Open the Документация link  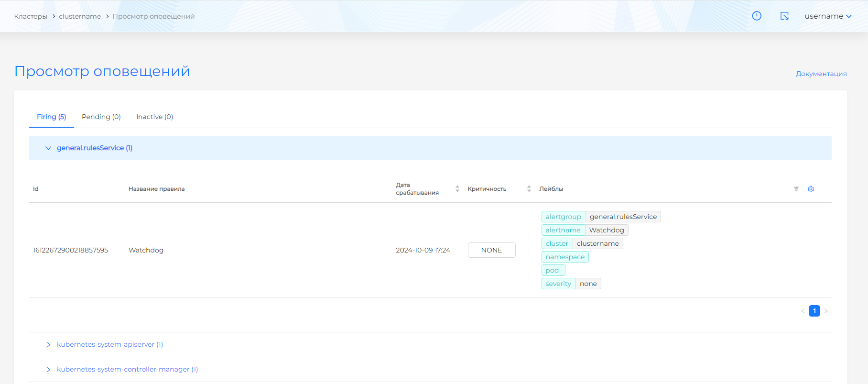coord(821,74)
